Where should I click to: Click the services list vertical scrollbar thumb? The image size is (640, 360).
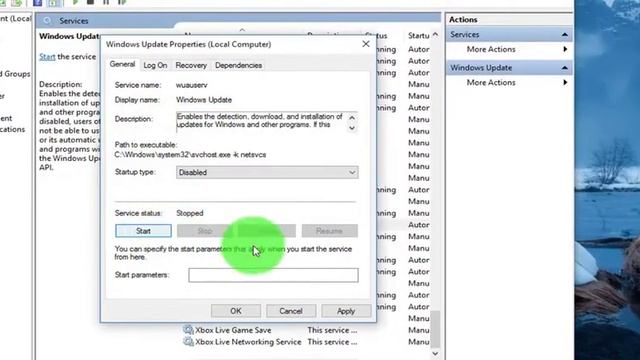coord(436,329)
